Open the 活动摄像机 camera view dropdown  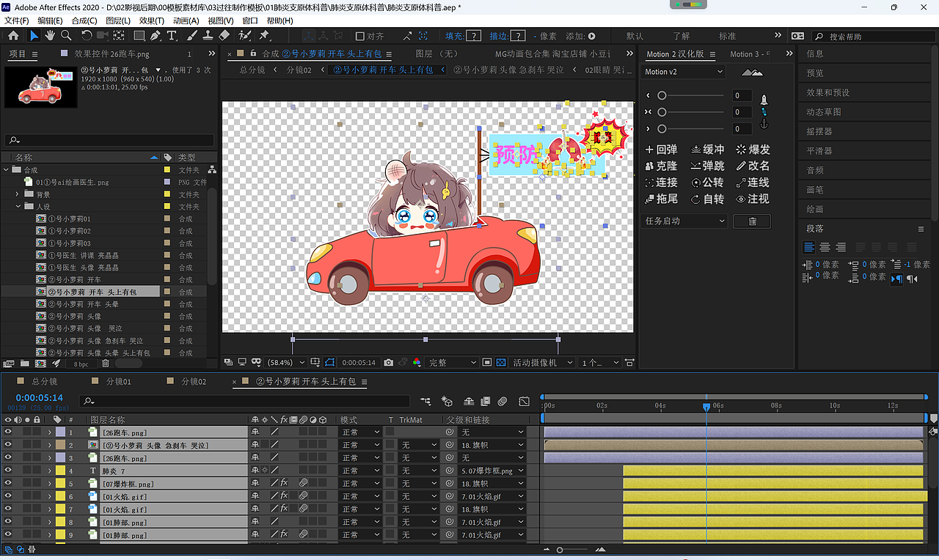tap(543, 362)
